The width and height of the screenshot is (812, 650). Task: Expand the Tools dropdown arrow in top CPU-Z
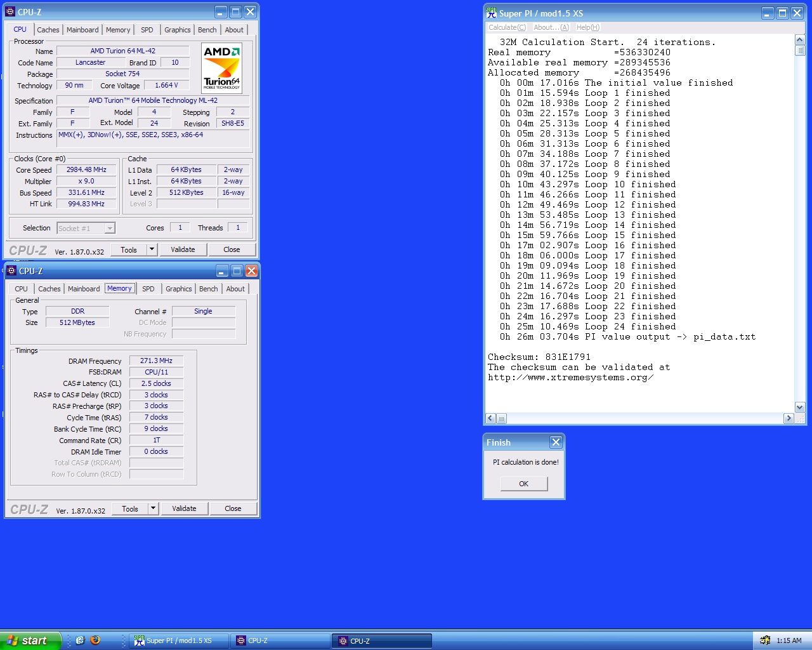(x=152, y=250)
